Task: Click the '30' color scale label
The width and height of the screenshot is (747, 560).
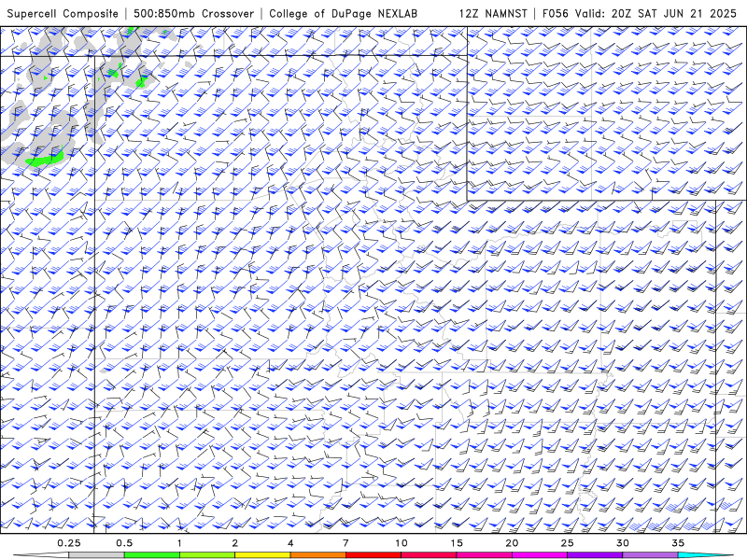Action: (x=622, y=543)
